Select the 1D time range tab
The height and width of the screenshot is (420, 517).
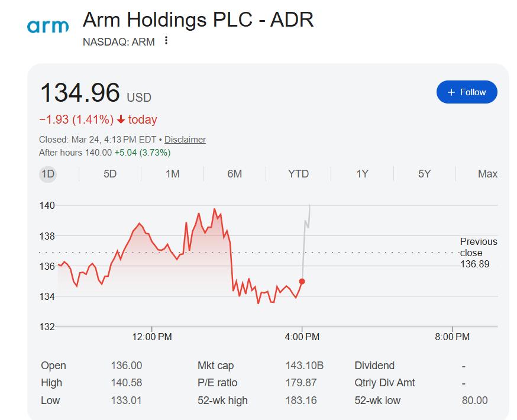[x=48, y=174]
